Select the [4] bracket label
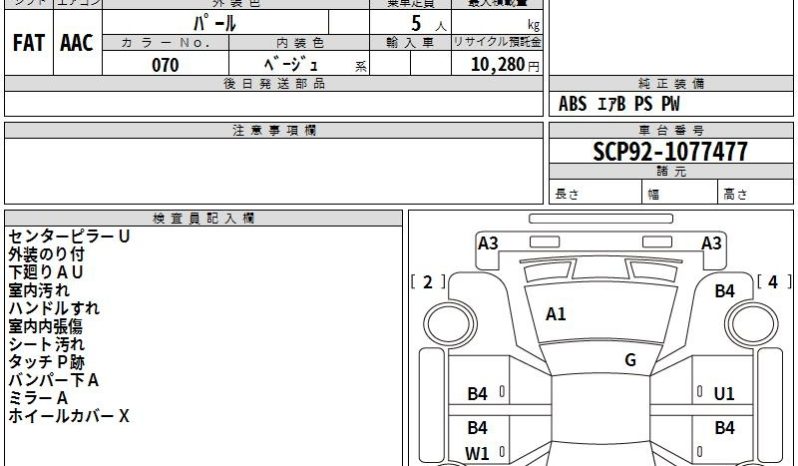798x466 pixels. coord(772,282)
